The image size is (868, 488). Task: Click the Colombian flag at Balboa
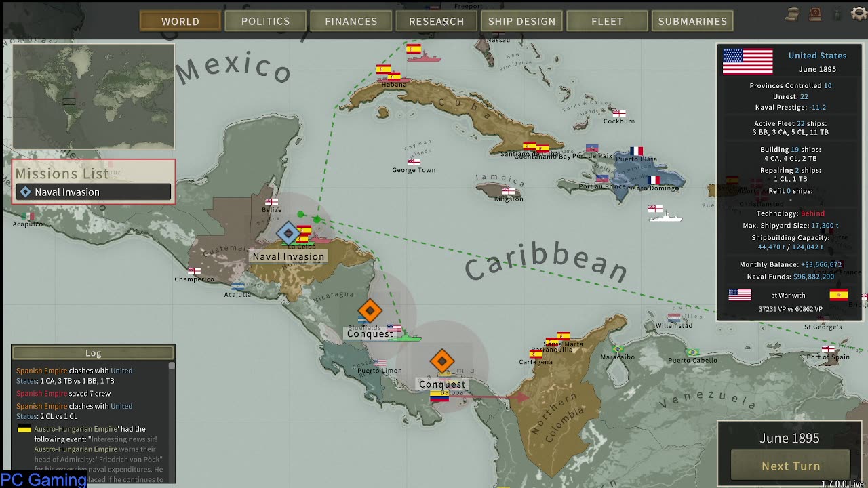tap(439, 397)
